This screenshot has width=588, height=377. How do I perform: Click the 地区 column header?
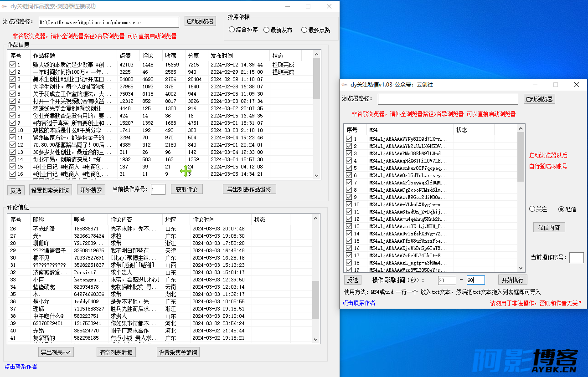pos(176,219)
